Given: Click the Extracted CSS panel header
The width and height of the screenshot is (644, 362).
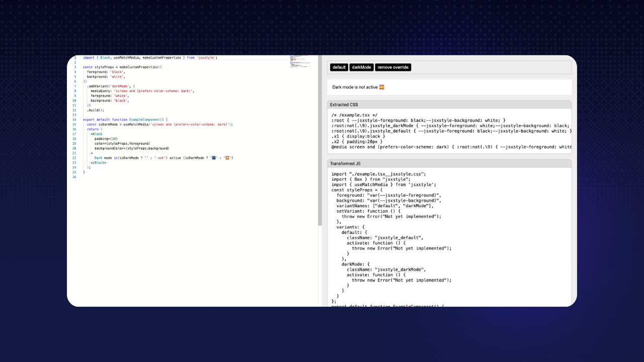Looking at the screenshot, I should 449,105.
